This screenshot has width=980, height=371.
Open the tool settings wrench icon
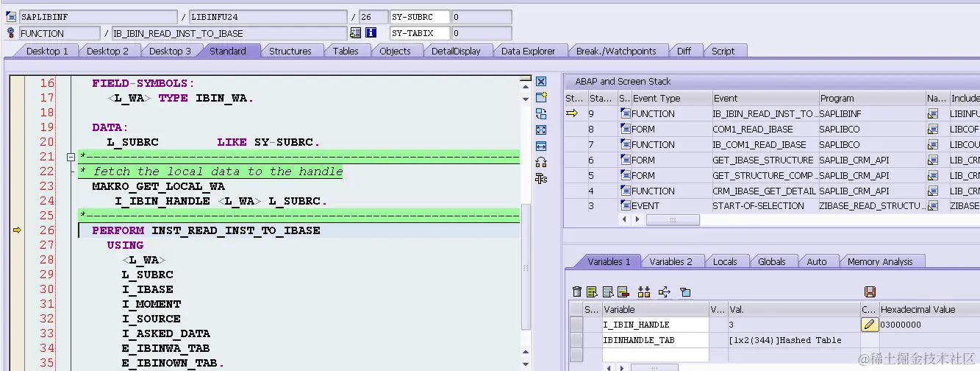click(541, 178)
